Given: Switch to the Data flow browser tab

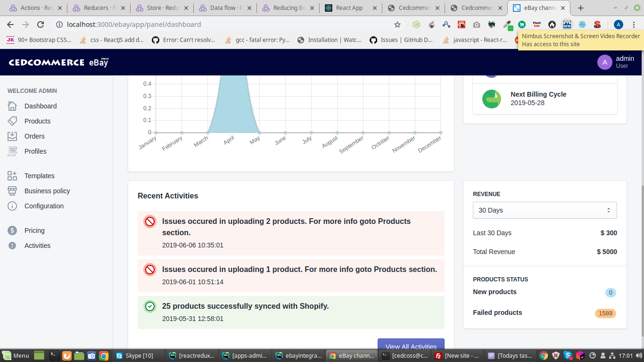Looking at the screenshot, I should (223, 8).
